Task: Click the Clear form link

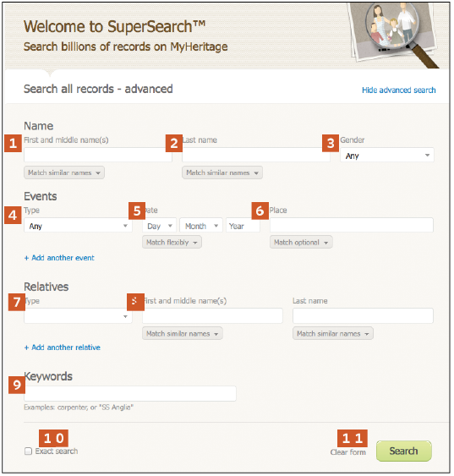Action: coord(347,452)
